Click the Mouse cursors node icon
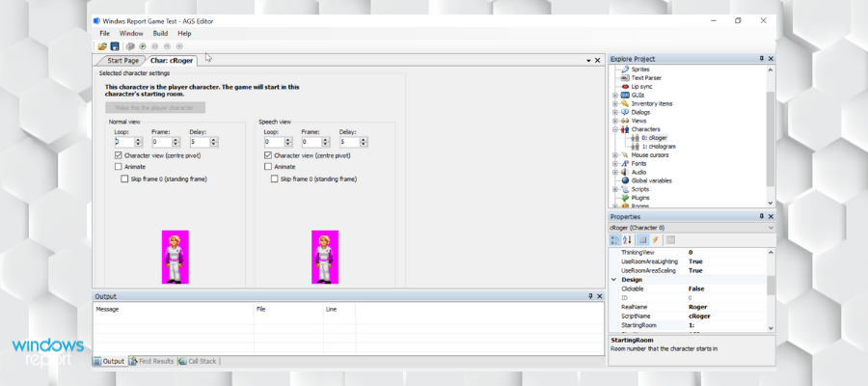Viewport: 868px width, 386px height. pos(625,155)
